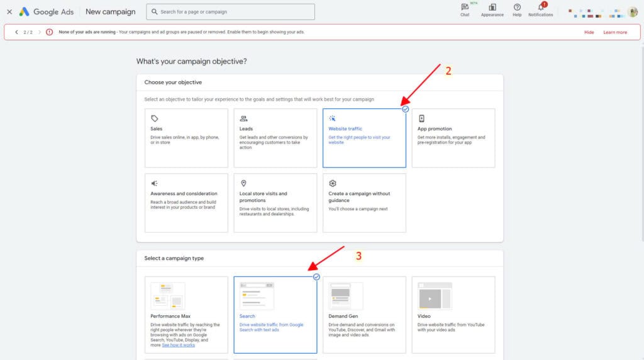Screen dimensions: 644x360
Task: Click the 'None of your ads are running' text
Action: coord(87,32)
